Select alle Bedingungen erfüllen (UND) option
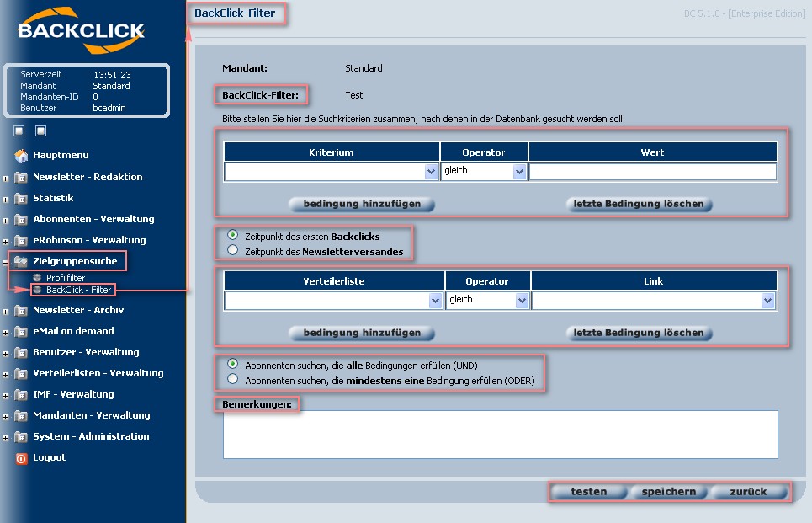 [232, 364]
